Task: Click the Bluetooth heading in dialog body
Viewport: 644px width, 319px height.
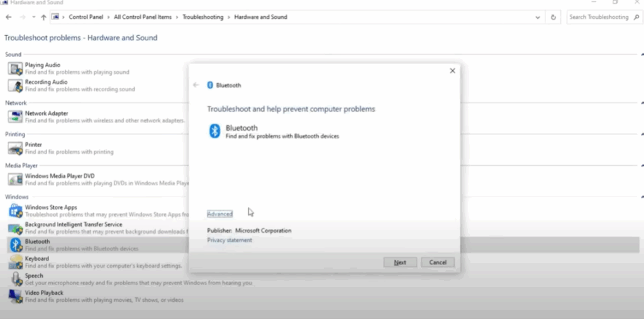Action: pyautogui.click(x=241, y=128)
